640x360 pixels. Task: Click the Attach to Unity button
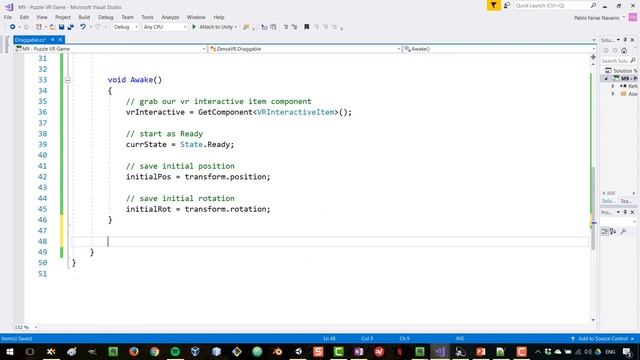[x=212, y=27]
